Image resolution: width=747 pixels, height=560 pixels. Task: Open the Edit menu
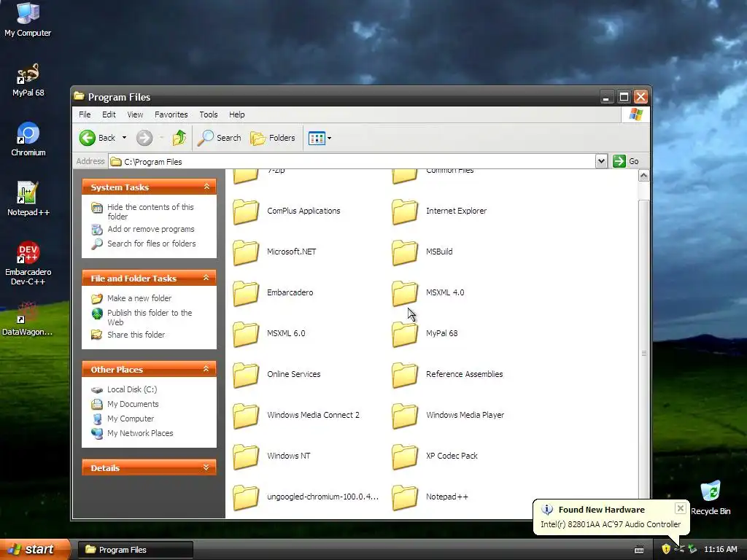(x=109, y=114)
